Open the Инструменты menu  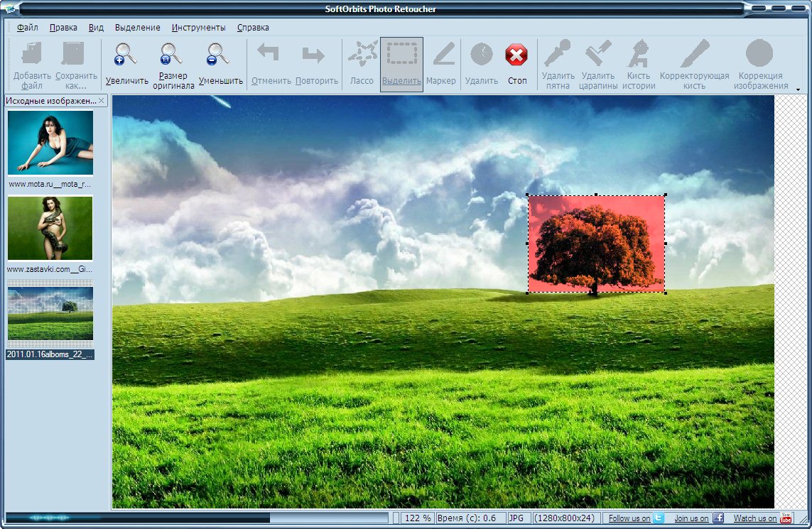[198, 28]
